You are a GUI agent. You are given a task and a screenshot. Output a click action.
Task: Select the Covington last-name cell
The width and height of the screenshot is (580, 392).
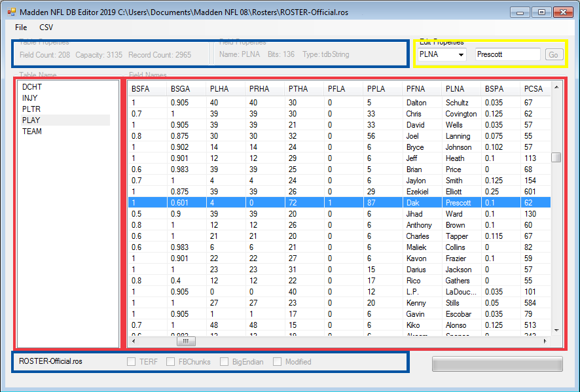point(462,114)
